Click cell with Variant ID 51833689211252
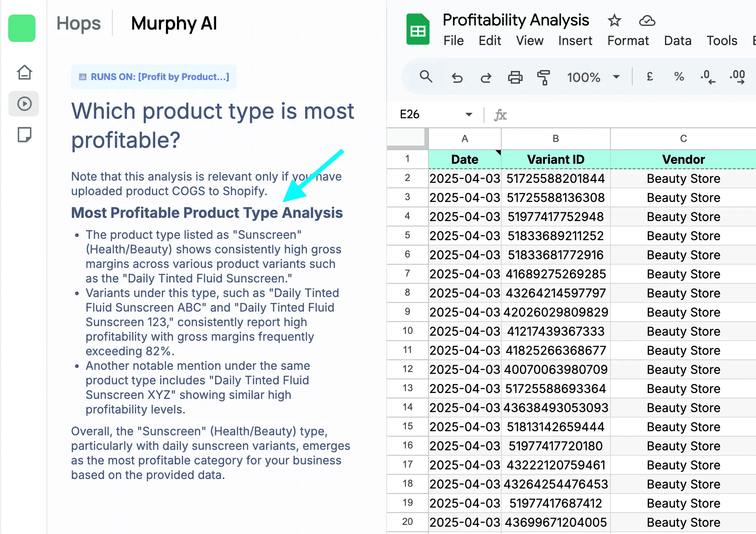This screenshot has height=534, width=756. (x=556, y=236)
